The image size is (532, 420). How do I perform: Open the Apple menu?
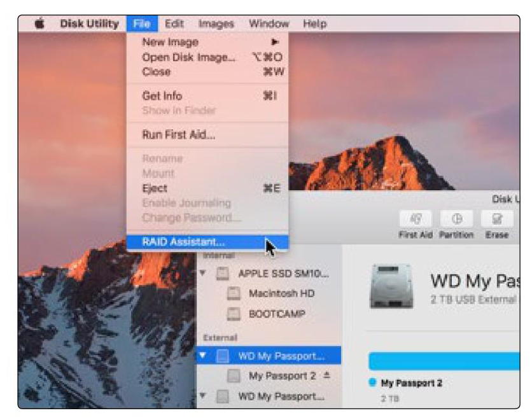tap(39, 24)
